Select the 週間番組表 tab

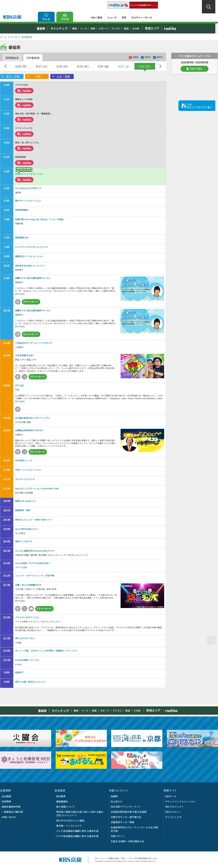(x=12, y=58)
